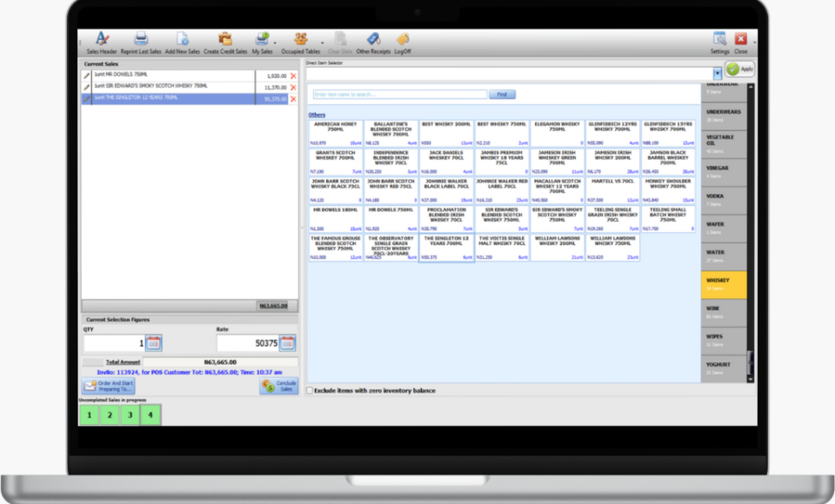Edit SIR EDWARD'S SMOKY SCOTCH line pencil
Image resolution: width=835 pixels, height=504 pixels.
coord(87,87)
